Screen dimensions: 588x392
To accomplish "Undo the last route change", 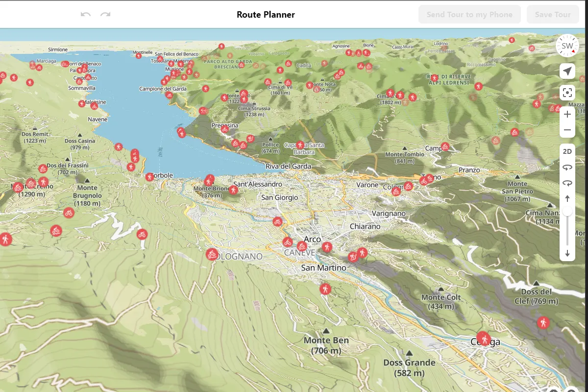I will pos(86,15).
